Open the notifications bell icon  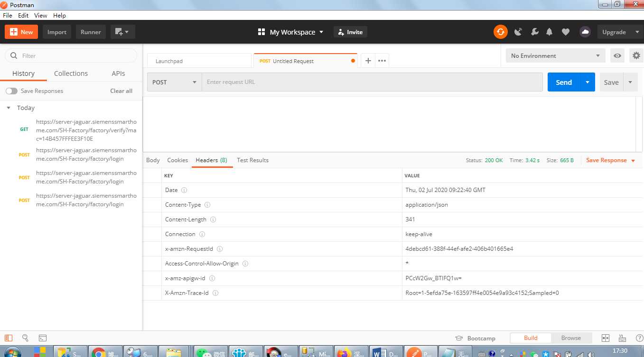pos(550,32)
